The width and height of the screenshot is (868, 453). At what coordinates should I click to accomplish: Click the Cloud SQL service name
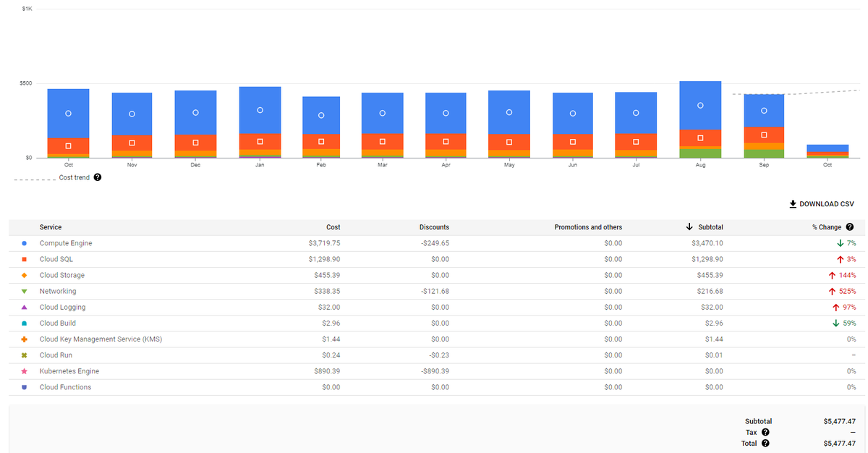click(x=56, y=259)
